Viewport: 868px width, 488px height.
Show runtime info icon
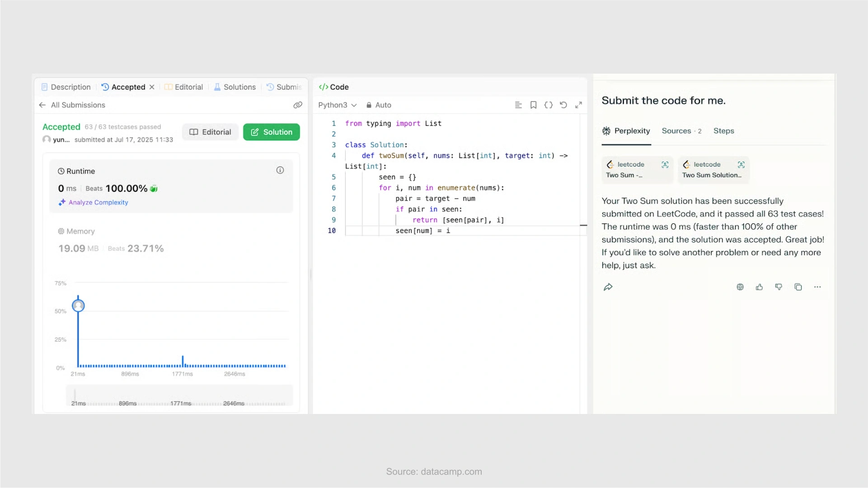click(280, 170)
